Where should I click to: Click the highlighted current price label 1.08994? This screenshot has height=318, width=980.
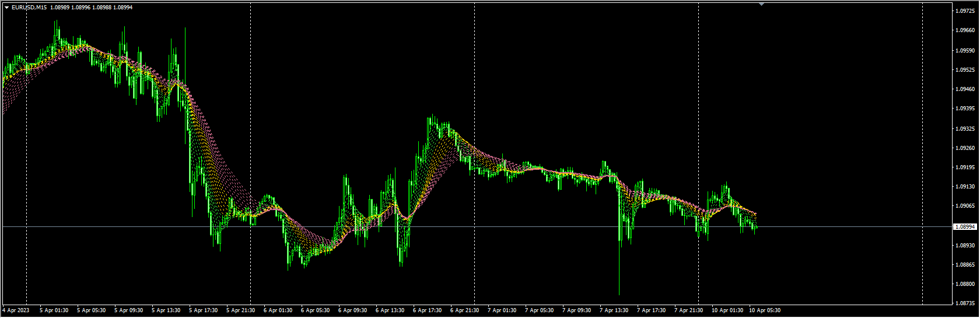click(x=965, y=226)
